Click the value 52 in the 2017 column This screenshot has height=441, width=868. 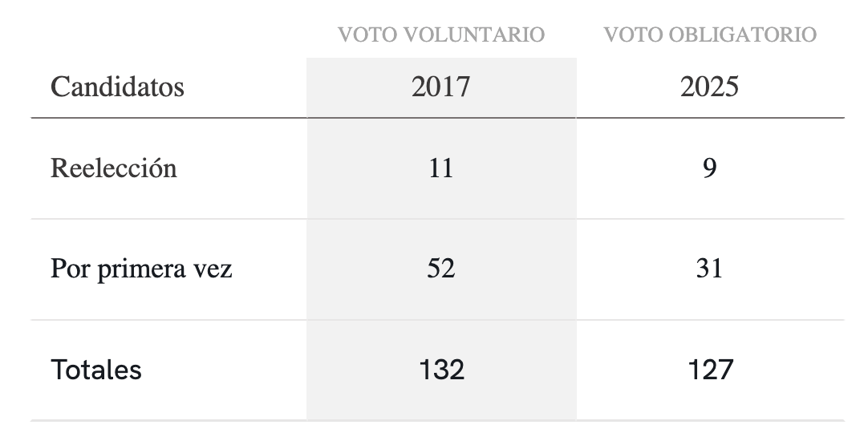point(440,269)
